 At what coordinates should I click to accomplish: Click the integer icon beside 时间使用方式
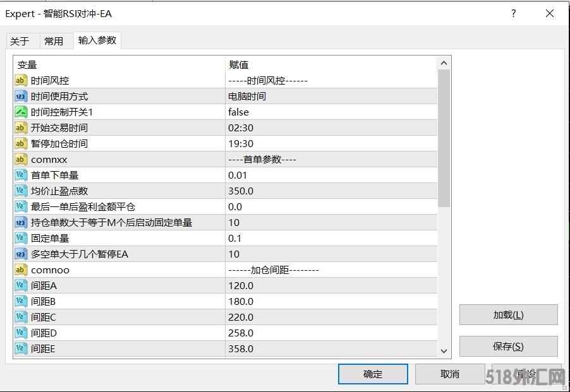[x=21, y=97]
